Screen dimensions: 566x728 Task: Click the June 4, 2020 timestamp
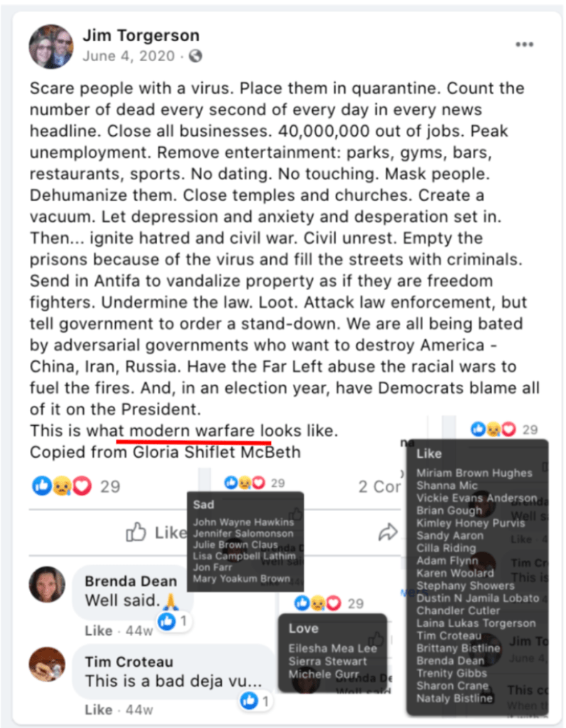pyautogui.click(x=129, y=56)
